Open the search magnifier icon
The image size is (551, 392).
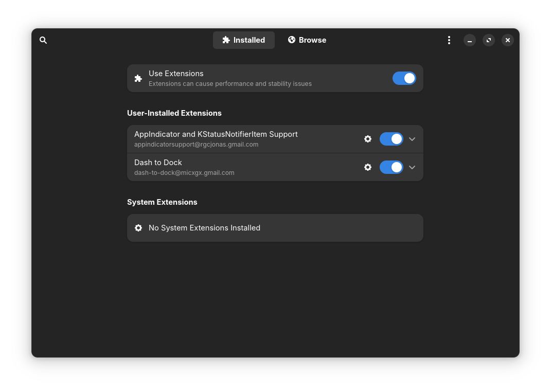tap(43, 40)
